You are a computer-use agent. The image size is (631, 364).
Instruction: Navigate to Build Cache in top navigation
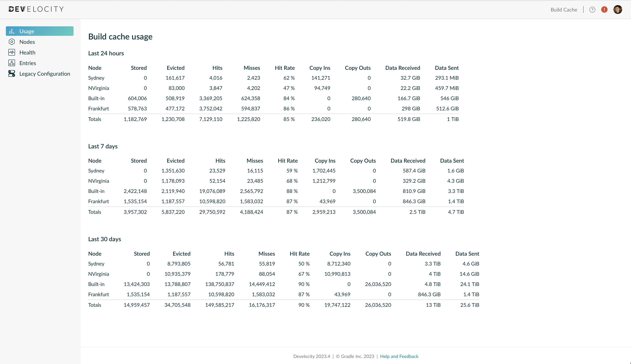coord(564,10)
